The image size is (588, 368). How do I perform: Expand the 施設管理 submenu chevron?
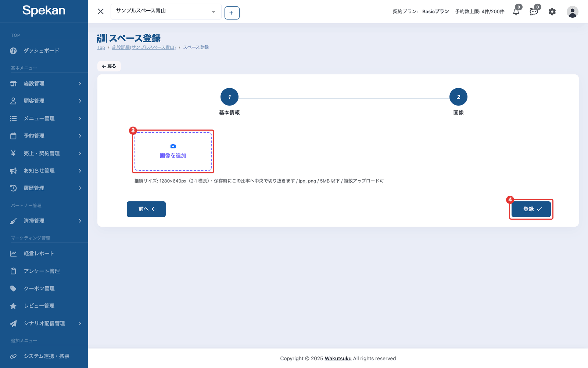(x=80, y=84)
